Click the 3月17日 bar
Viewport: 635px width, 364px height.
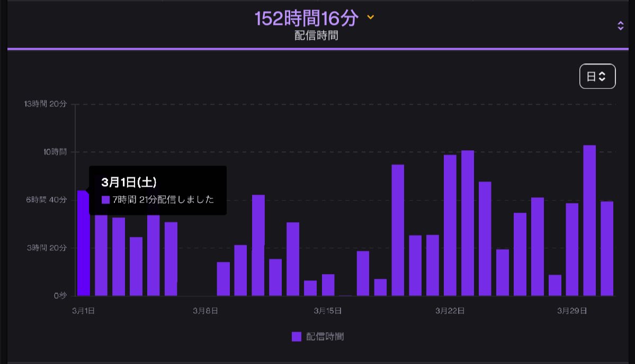point(363,274)
